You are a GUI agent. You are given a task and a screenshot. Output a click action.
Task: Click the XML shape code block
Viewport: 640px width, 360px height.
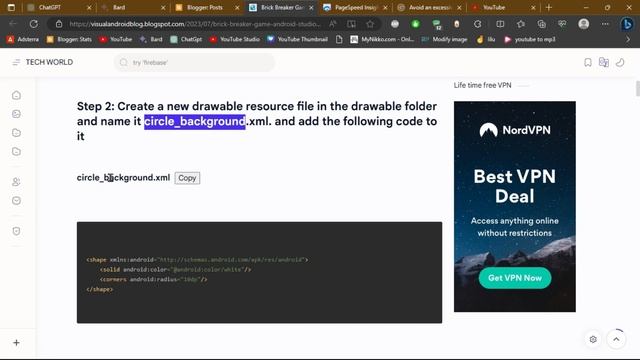coord(259,273)
